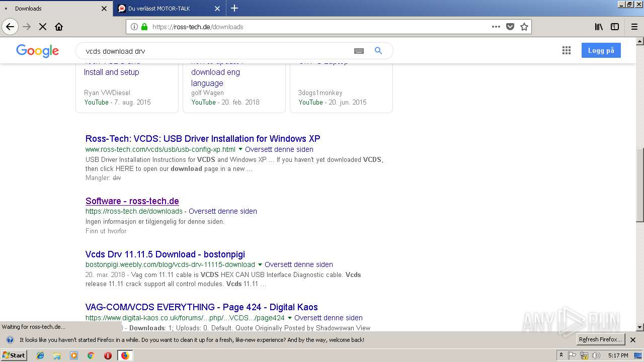
Task: Click Finn ut hvorfor link
Action: click(106, 231)
